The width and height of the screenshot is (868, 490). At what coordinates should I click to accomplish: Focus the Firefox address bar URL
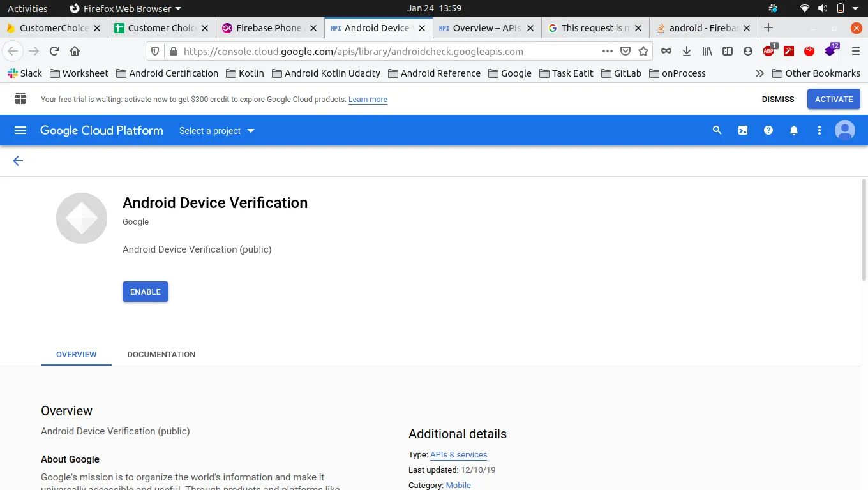(353, 51)
